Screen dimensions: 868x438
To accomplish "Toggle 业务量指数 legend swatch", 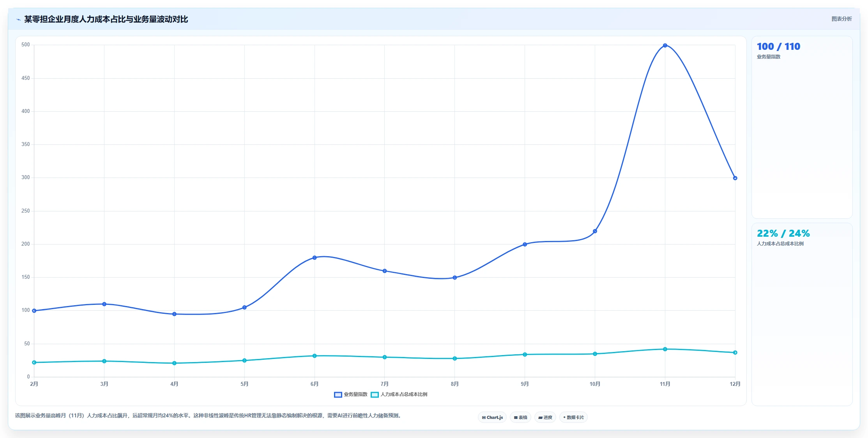I will coord(338,395).
